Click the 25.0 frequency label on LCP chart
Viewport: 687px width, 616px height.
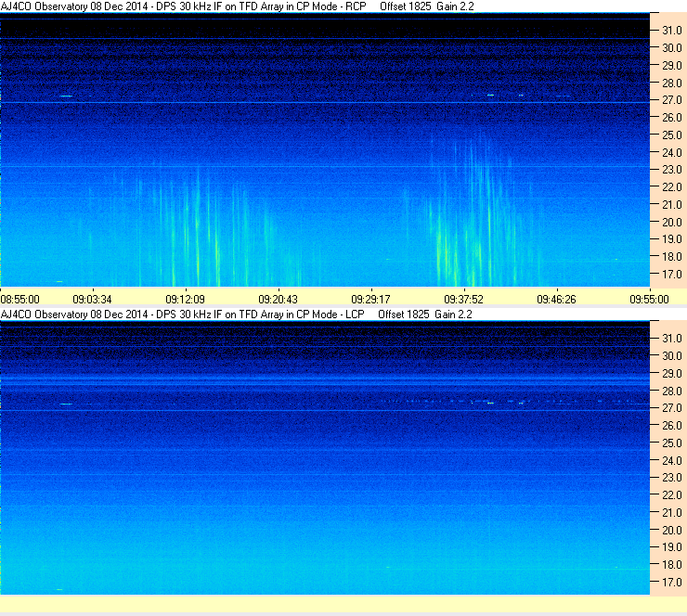672,443
